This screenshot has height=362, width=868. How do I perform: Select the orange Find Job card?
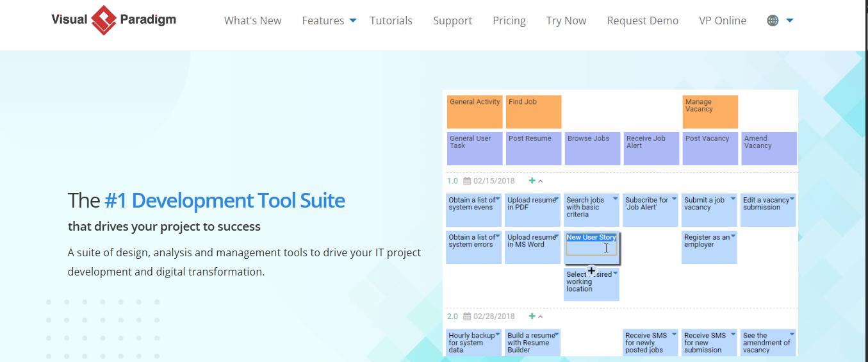click(534, 112)
